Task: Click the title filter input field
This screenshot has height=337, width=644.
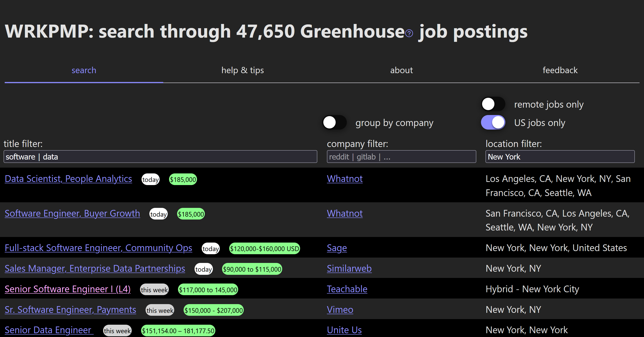Action: (160, 157)
